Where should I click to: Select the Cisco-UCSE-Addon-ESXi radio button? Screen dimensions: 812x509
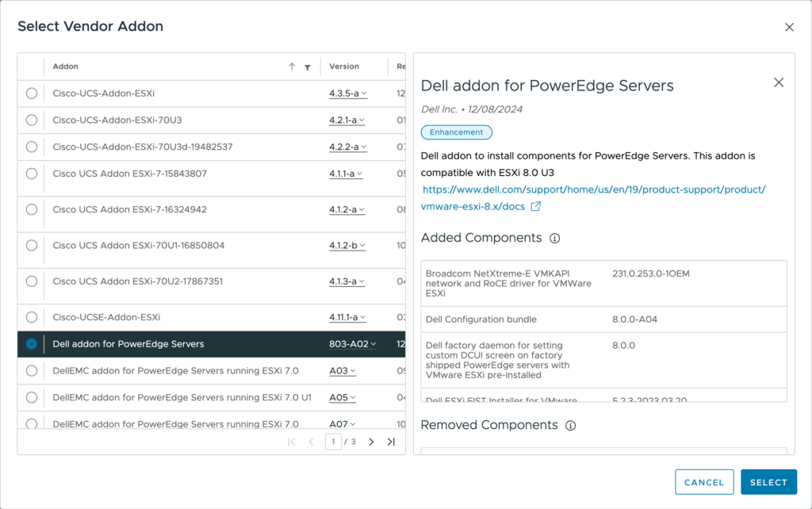(x=32, y=317)
